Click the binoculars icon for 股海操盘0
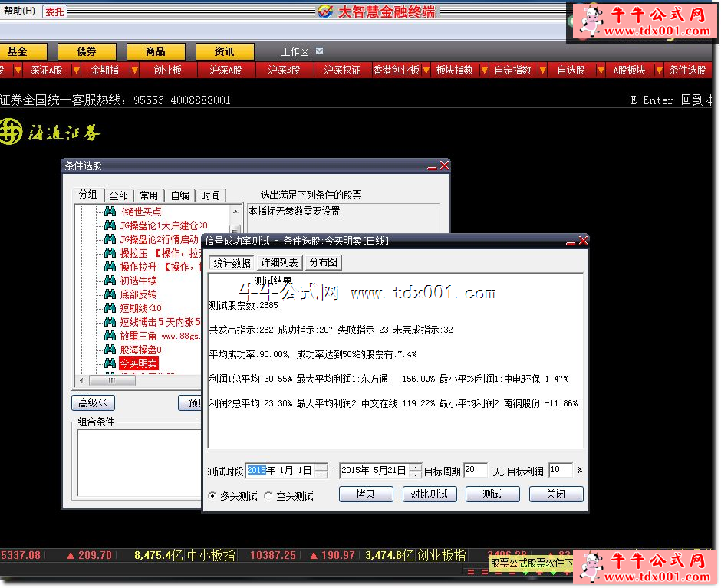This screenshot has width=721, height=588. point(110,350)
